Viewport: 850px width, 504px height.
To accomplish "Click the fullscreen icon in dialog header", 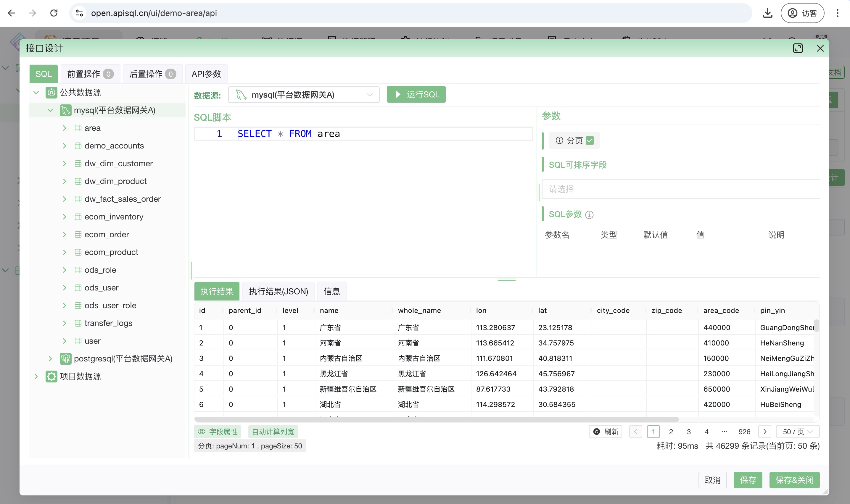I will (797, 48).
